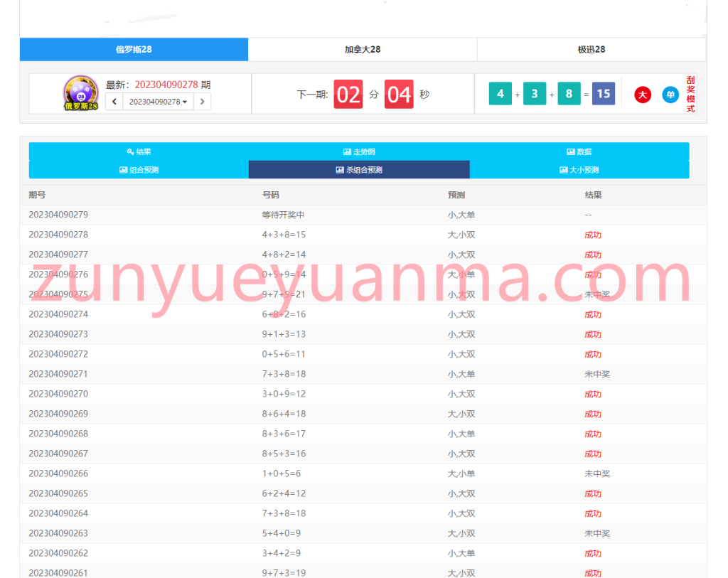Switch to the 加拿大28 tab
728x578 pixels.
[x=363, y=49]
